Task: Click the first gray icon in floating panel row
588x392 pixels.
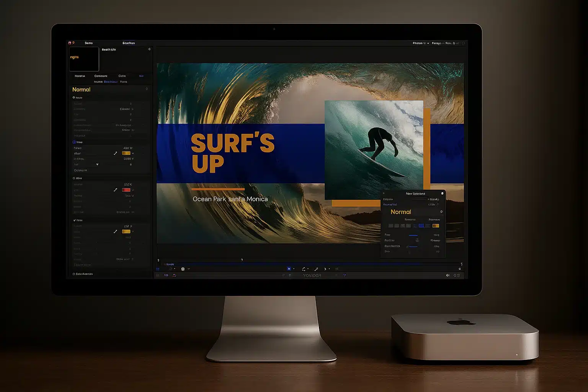Action: coord(391,226)
